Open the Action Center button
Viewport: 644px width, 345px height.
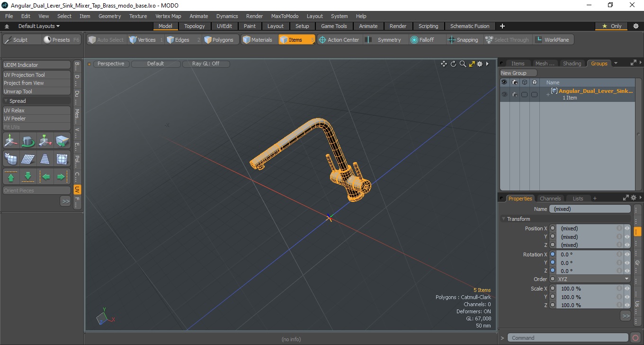click(339, 40)
